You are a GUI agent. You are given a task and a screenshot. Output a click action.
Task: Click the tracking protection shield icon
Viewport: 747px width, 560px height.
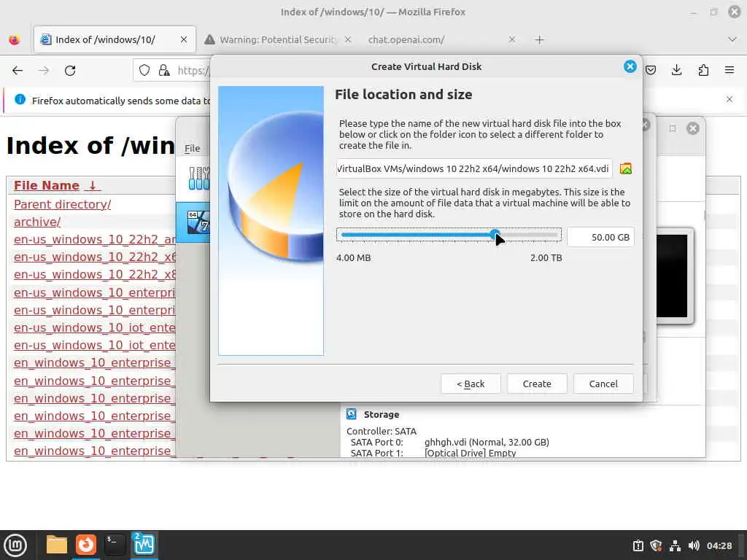[144, 71]
